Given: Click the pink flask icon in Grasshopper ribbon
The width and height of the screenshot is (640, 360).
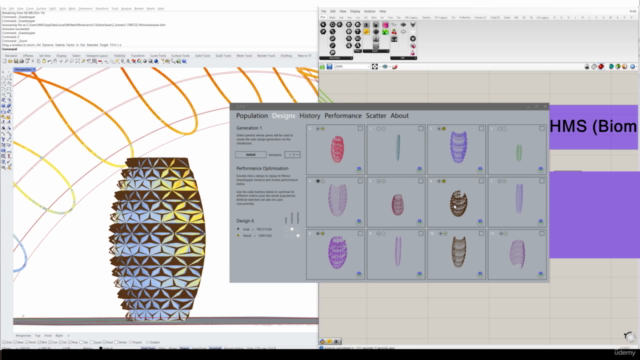Looking at the screenshot, I should point(413,53).
